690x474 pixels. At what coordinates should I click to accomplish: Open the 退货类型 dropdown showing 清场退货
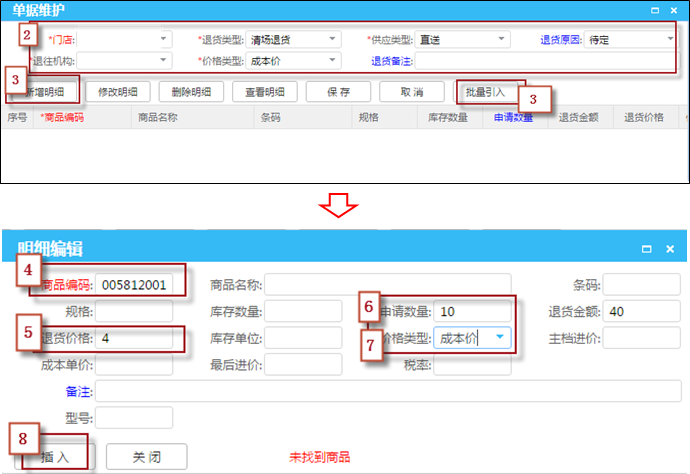coord(332,39)
